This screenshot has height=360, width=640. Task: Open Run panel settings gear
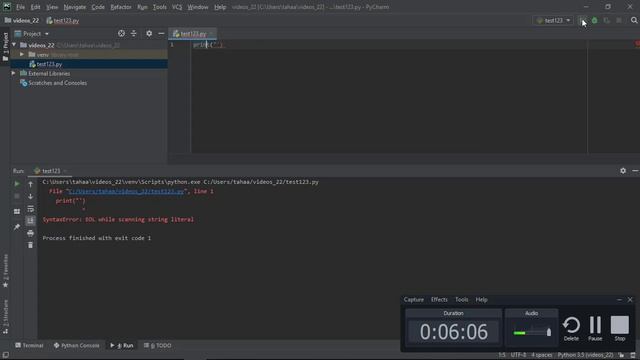(x=623, y=171)
